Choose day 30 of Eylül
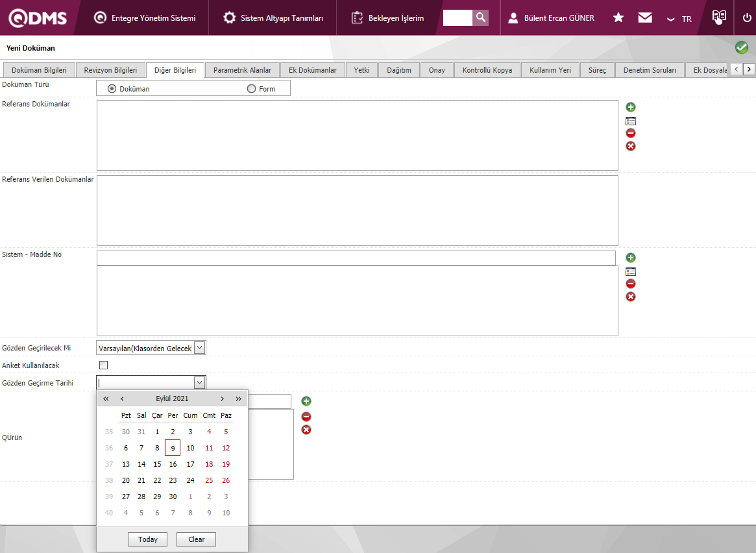Viewport: 756px width, 553px height. 173,497
